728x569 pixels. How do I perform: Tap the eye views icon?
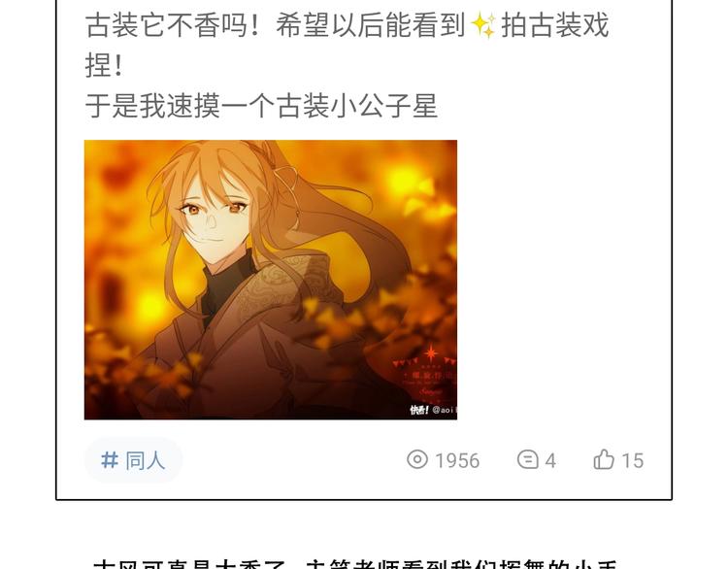tap(417, 459)
